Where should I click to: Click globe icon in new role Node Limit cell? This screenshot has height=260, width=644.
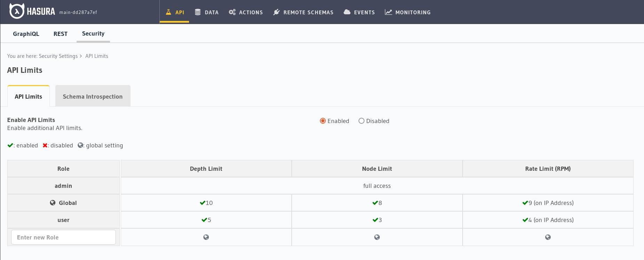click(377, 237)
